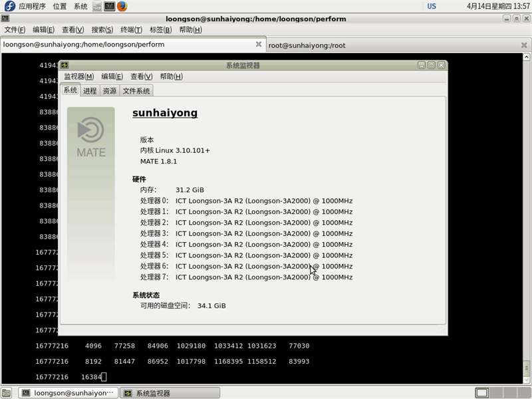Click the MATE 1.8.1 version text
532x399 pixels.
tap(158, 161)
